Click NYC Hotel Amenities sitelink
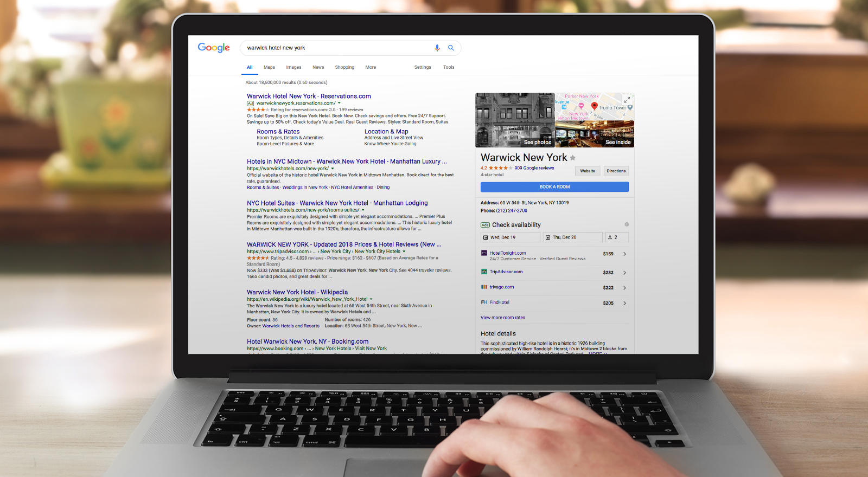 tap(352, 188)
